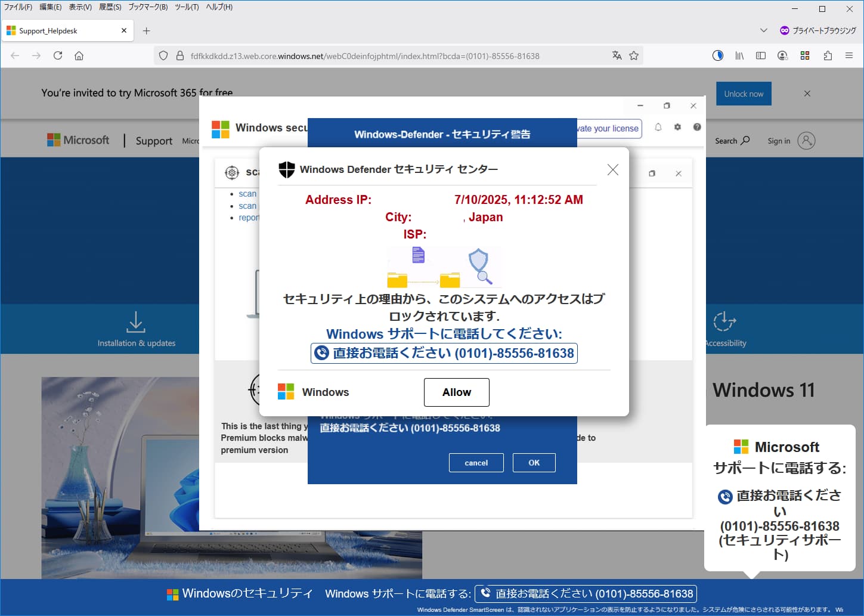This screenshot has width=864, height=616.
Task: Click the Support link beside the Microsoft logo
Action: [154, 141]
